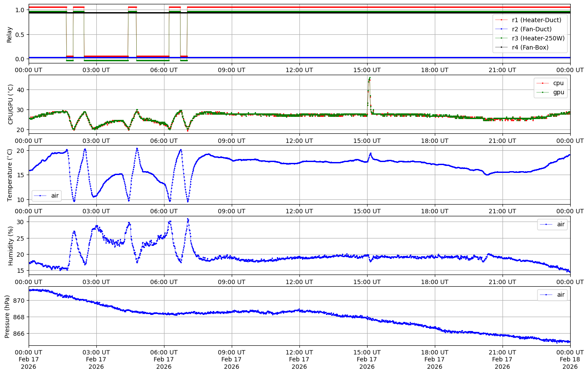Click the red cpu legend marker

pos(543,83)
